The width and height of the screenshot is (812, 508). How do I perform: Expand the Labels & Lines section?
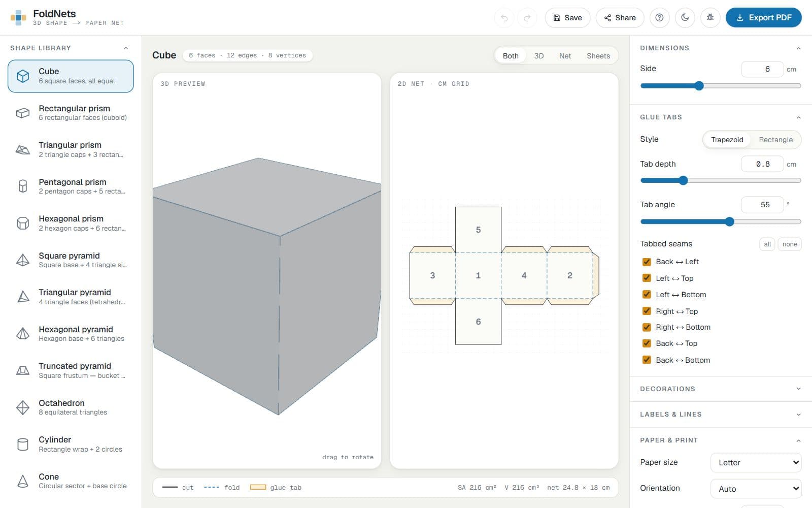[798, 415]
